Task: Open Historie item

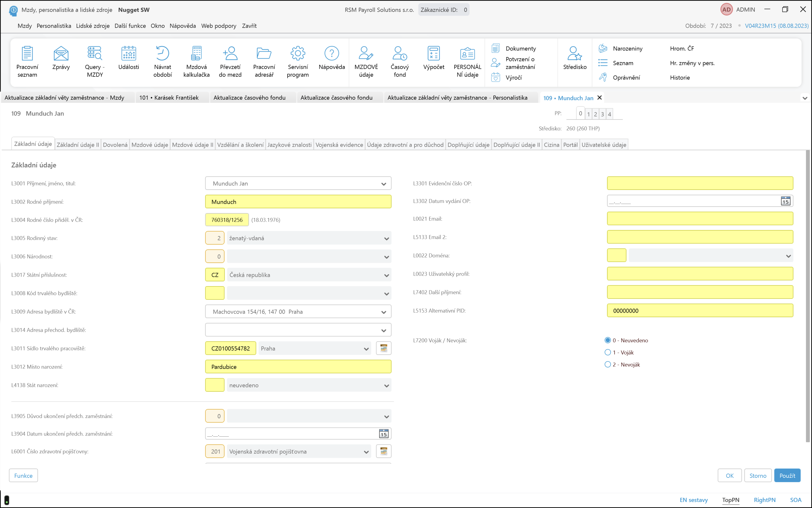Action: pyautogui.click(x=680, y=77)
